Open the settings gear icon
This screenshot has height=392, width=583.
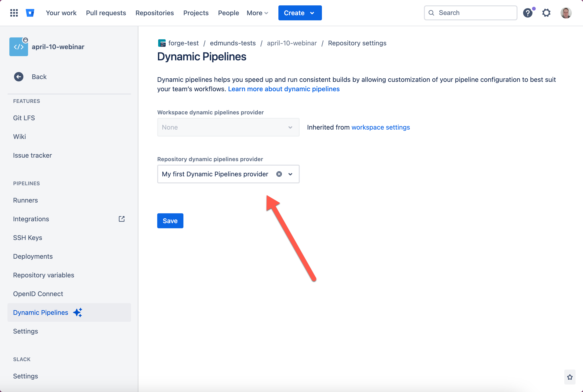click(x=547, y=13)
